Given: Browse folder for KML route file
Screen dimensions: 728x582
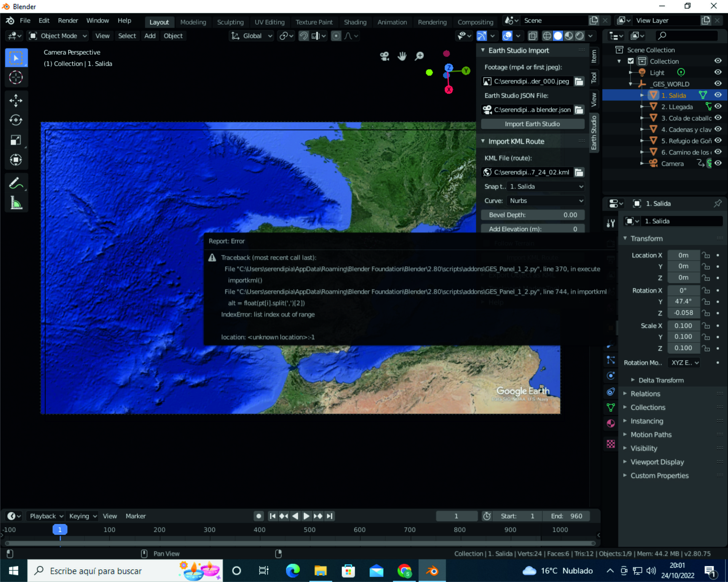Looking at the screenshot, I should tap(579, 172).
